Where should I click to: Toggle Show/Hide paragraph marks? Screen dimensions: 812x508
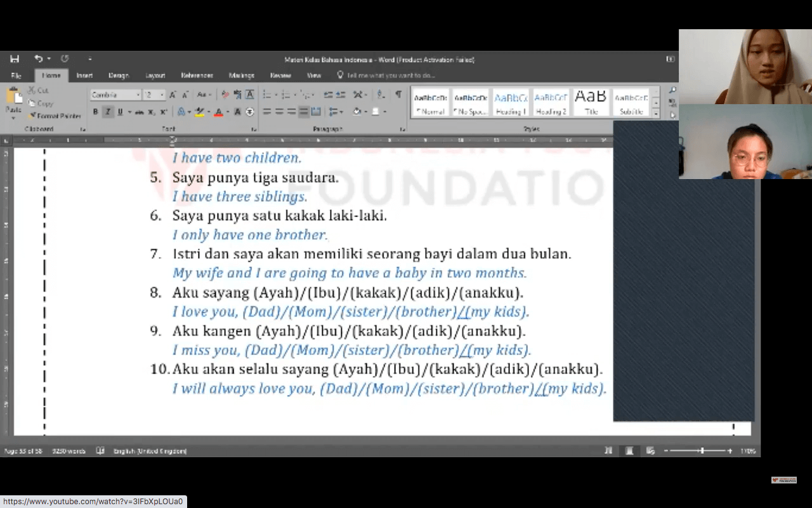(398, 95)
